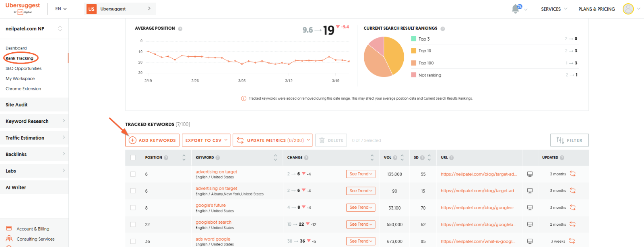644x247 pixels.
Task: Check the ads word google row checkbox
Action: 133,241
